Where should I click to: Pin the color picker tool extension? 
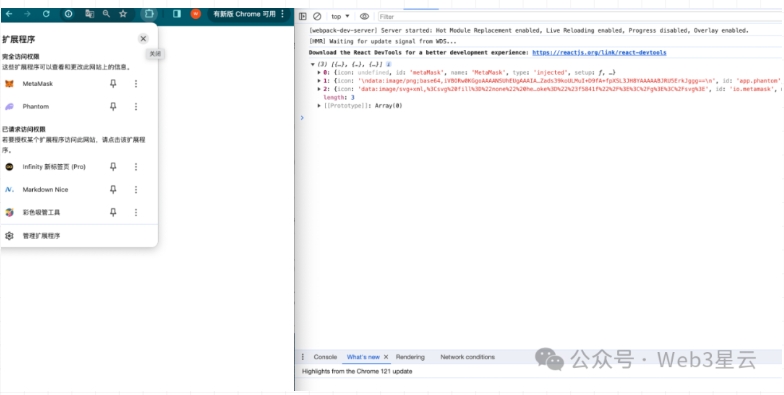(x=113, y=212)
